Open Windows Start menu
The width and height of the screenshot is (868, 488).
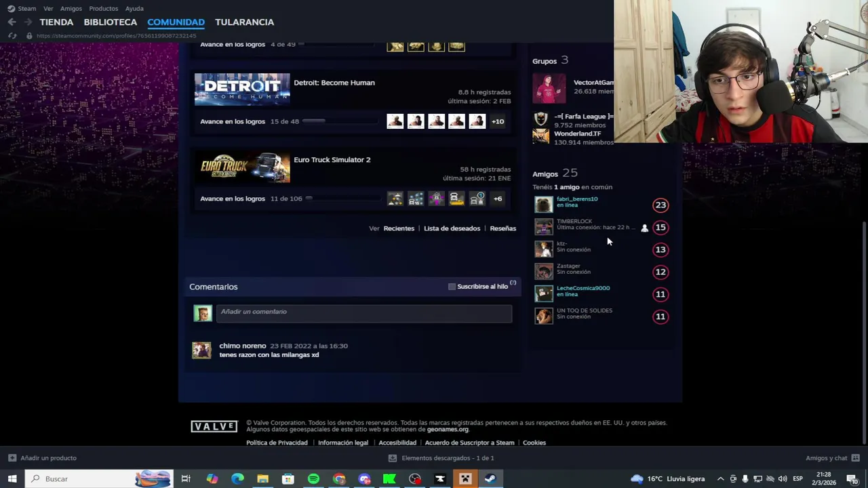click(12, 479)
